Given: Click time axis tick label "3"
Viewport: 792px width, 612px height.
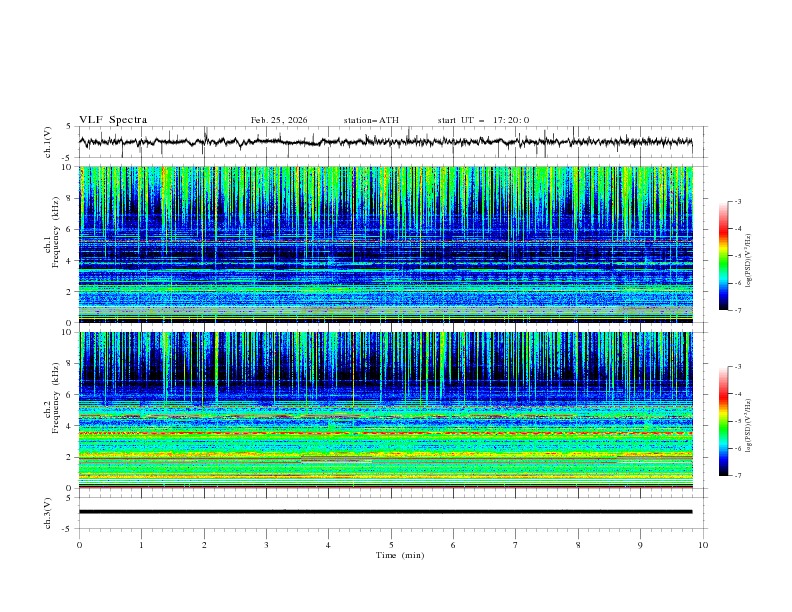Looking at the screenshot, I should coord(266,545).
